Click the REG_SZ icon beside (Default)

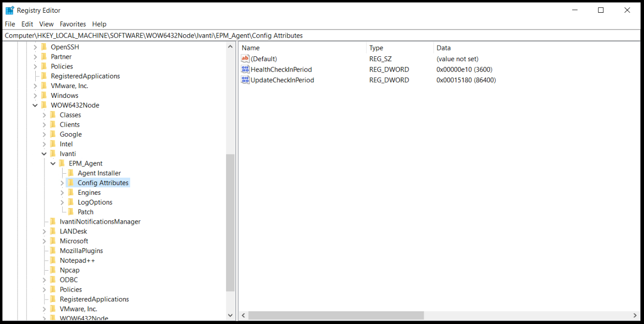[245, 59]
